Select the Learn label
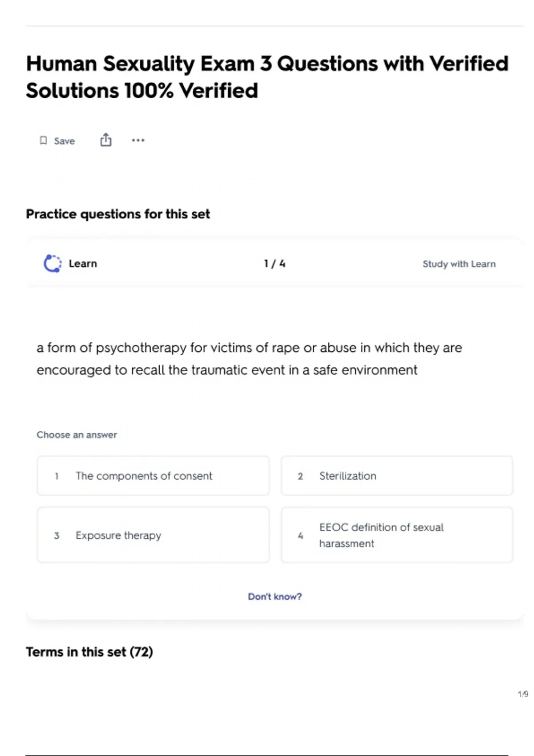The width and height of the screenshot is (534, 756). (x=83, y=263)
